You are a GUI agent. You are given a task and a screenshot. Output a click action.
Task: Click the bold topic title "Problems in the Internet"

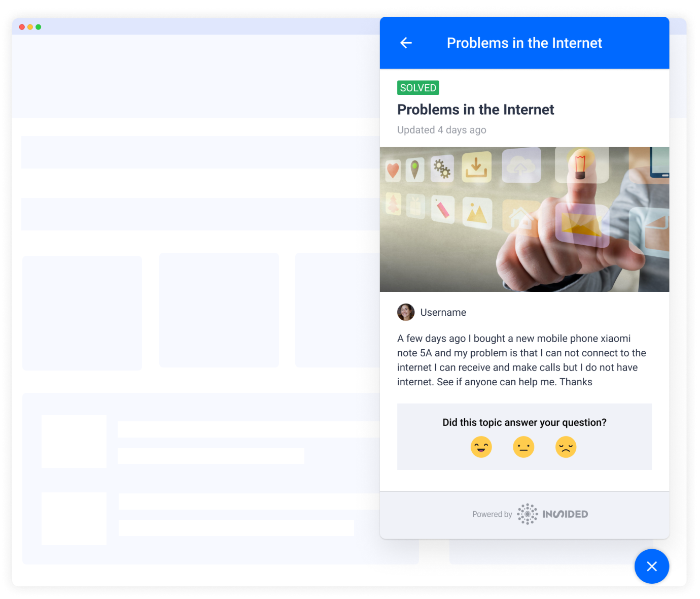tap(476, 110)
